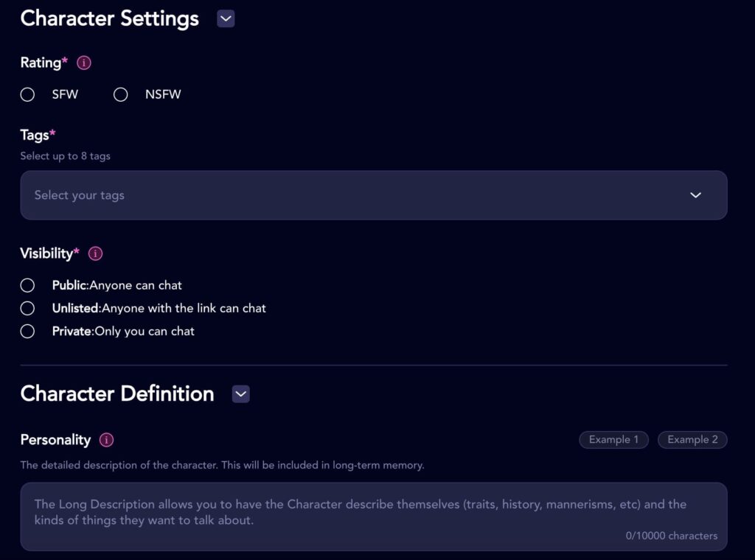Click 'Anyone with the link can chat' text

(x=184, y=308)
